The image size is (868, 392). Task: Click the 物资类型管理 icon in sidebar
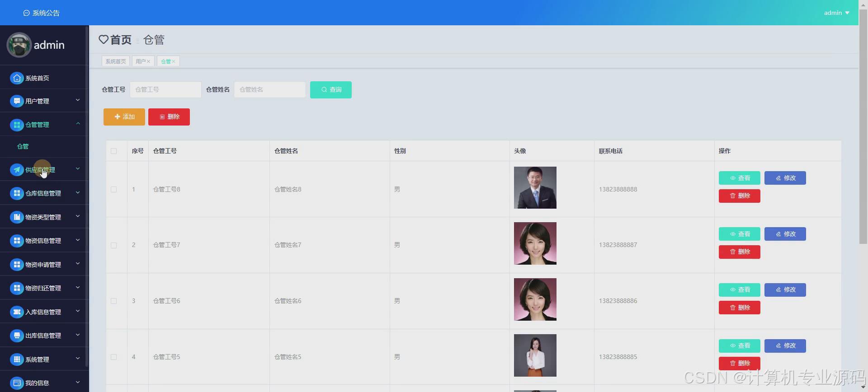tap(17, 217)
